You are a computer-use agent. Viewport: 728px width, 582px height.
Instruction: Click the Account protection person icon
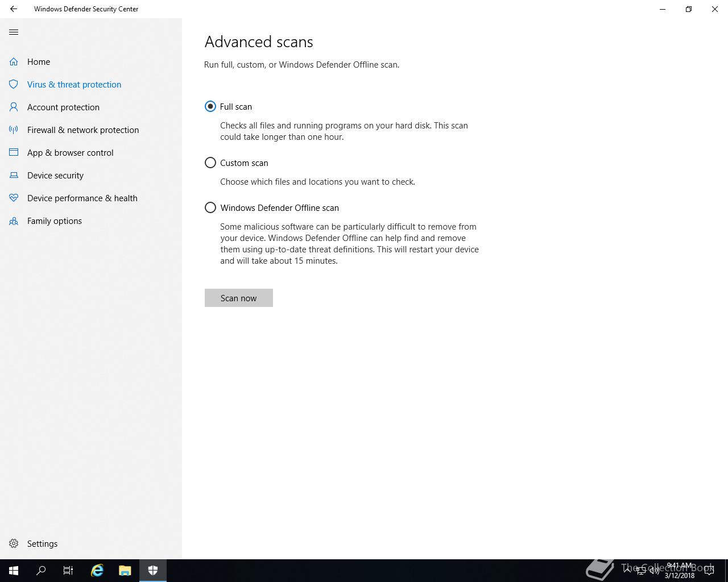tap(14, 107)
